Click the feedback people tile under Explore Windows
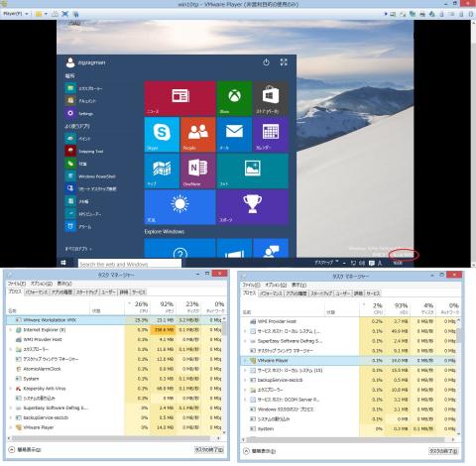This screenshot has height=466, width=476. click(x=271, y=248)
